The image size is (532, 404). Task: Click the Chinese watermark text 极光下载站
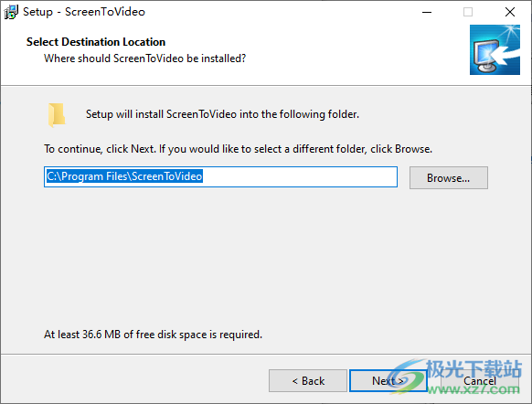[474, 368]
